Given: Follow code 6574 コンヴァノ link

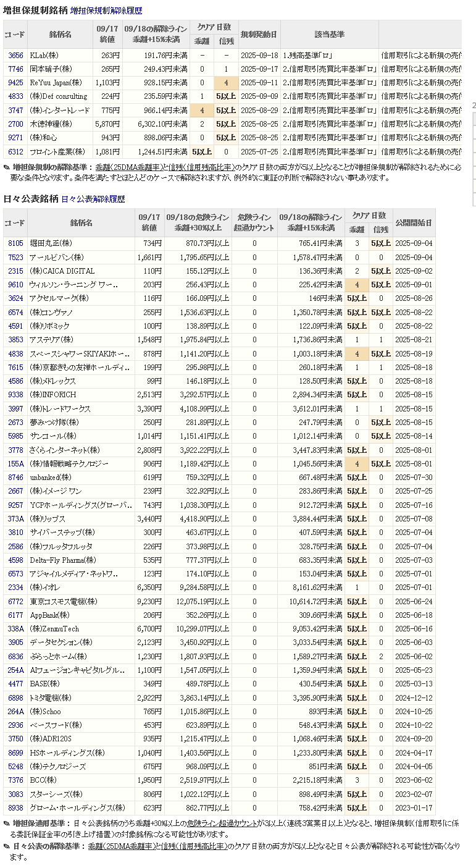Looking at the screenshot, I should point(15,312).
